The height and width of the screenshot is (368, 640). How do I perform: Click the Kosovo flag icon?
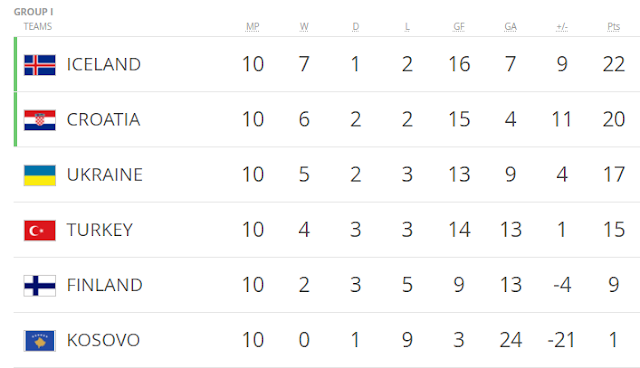click(x=40, y=340)
